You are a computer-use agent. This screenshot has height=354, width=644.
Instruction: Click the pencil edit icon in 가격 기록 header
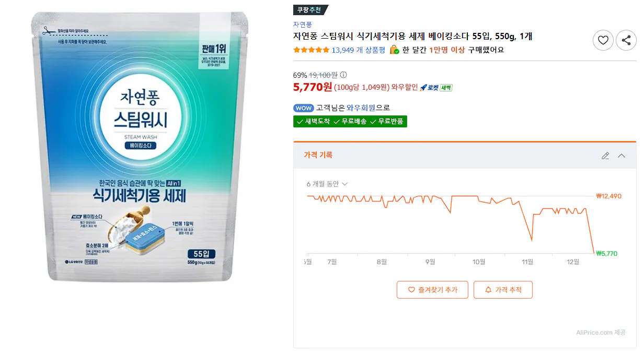[x=605, y=156]
